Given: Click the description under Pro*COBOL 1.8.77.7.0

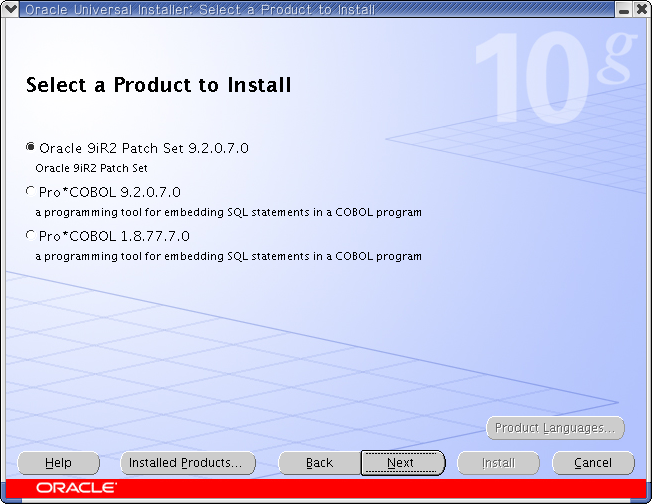Looking at the screenshot, I should (228, 256).
